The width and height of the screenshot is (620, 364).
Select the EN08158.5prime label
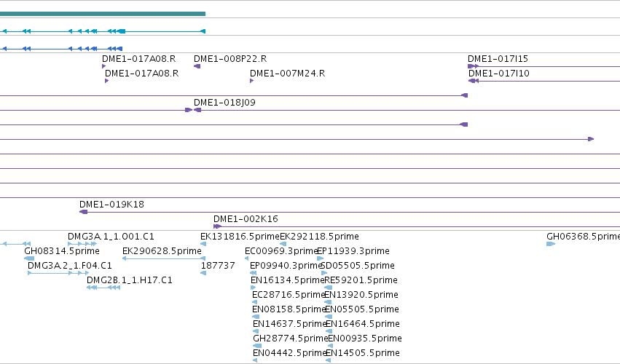click(289, 310)
